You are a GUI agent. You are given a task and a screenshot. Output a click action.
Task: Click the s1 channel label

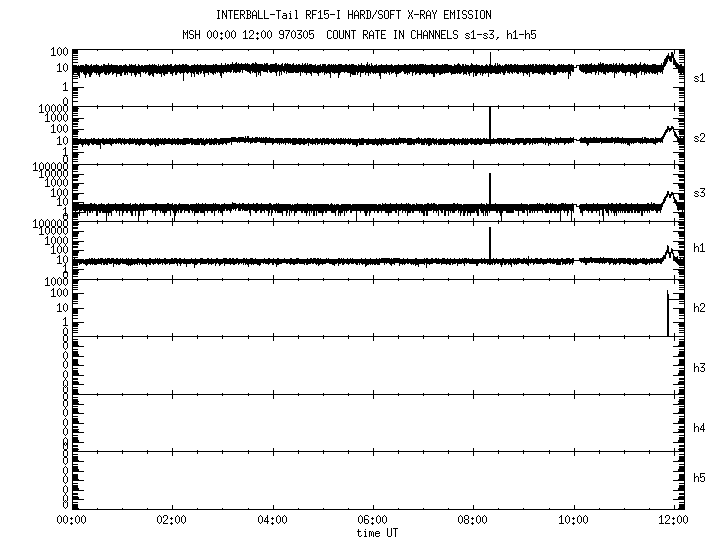pos(700,79)
